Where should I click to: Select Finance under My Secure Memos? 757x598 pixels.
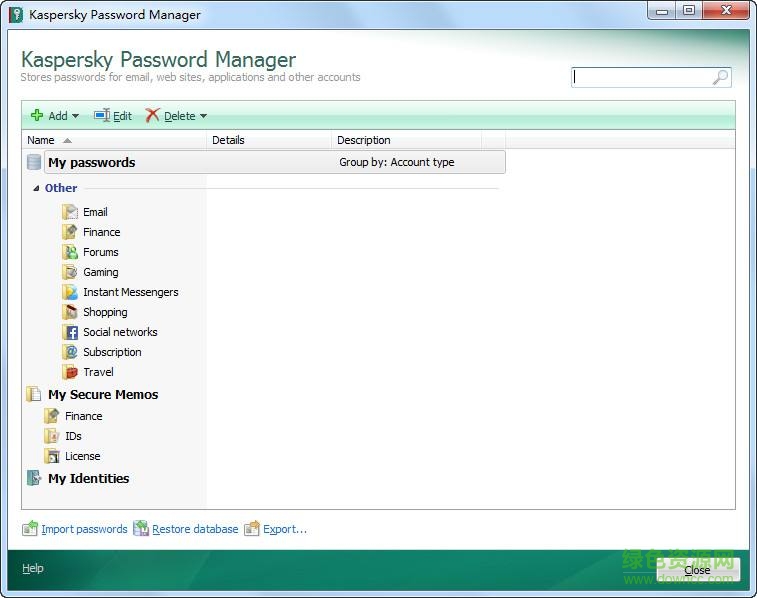tap(84, 416)
